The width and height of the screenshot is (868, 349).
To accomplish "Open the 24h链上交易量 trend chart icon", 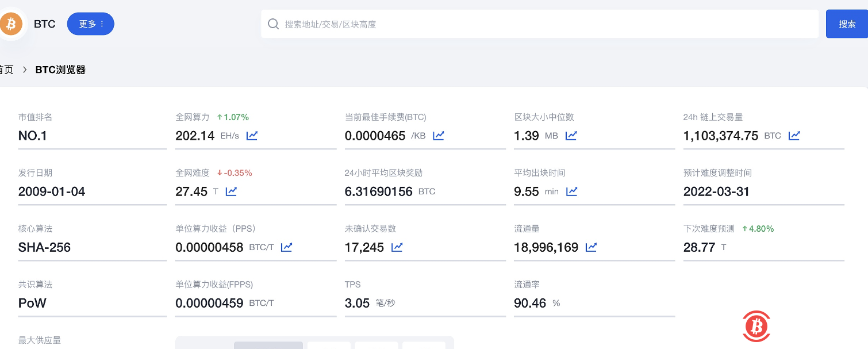I will [x=794, y=135].
